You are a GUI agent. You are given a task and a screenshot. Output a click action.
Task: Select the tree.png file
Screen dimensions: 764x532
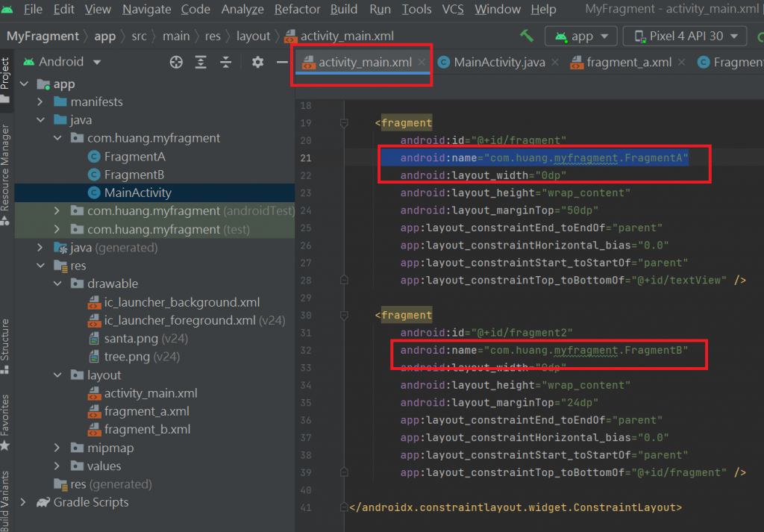135,357
